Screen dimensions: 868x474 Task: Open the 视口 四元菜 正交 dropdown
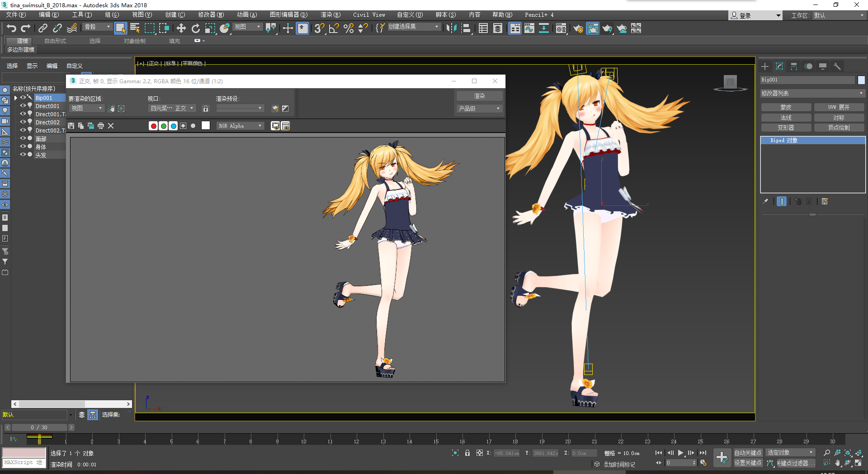pos(172,109)
